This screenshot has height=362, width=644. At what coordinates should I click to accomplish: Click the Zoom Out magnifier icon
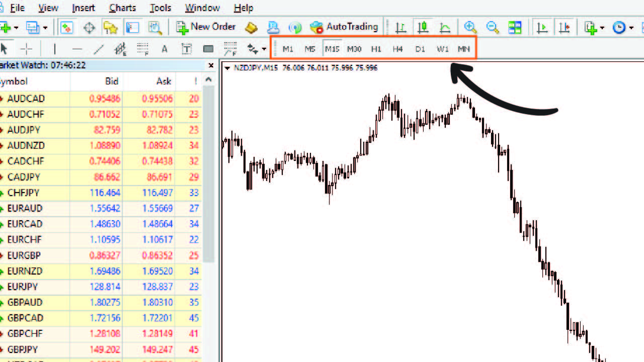coord(493,27)
